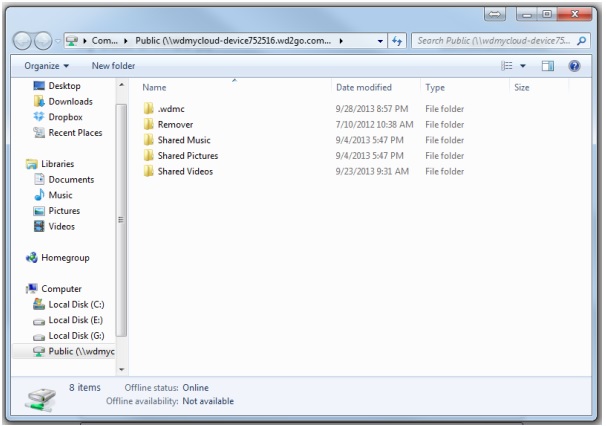Viewport: 606px width, 426px height.
Task: Expand the address bar history dropdown
Action: 380,41
